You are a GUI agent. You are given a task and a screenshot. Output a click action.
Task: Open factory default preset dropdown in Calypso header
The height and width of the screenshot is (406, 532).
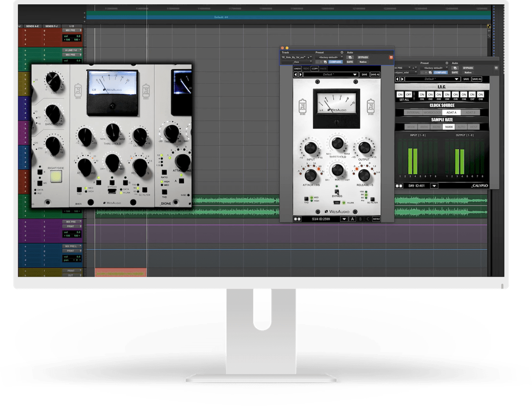(x=434, y=68)
